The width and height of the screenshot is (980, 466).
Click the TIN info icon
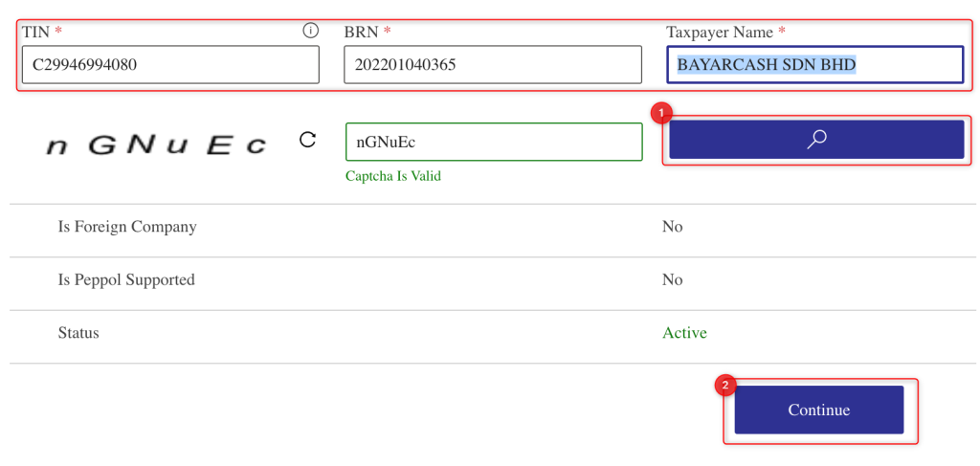[311, 30]
